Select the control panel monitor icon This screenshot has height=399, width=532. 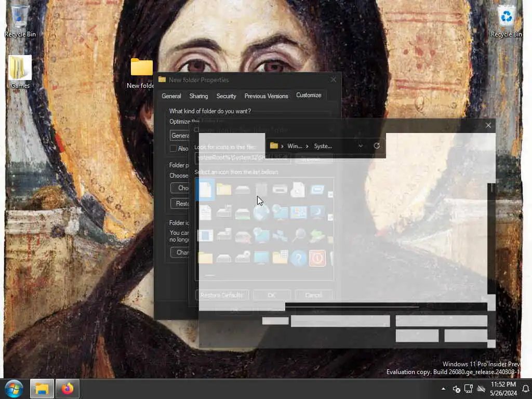coord(298,212)
